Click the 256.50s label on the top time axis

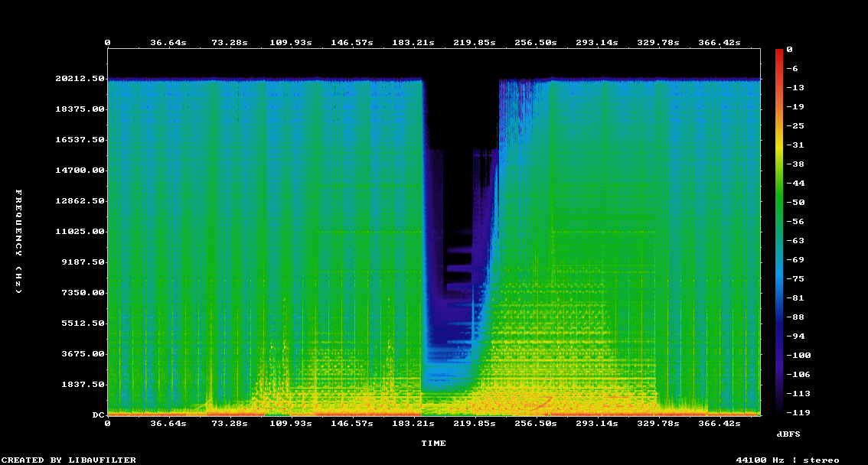536,43
